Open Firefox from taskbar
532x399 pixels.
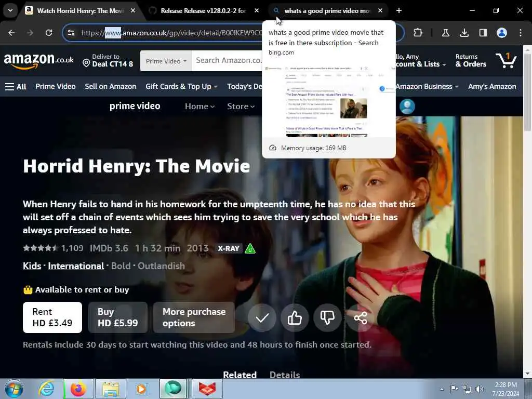pos(78,389)
